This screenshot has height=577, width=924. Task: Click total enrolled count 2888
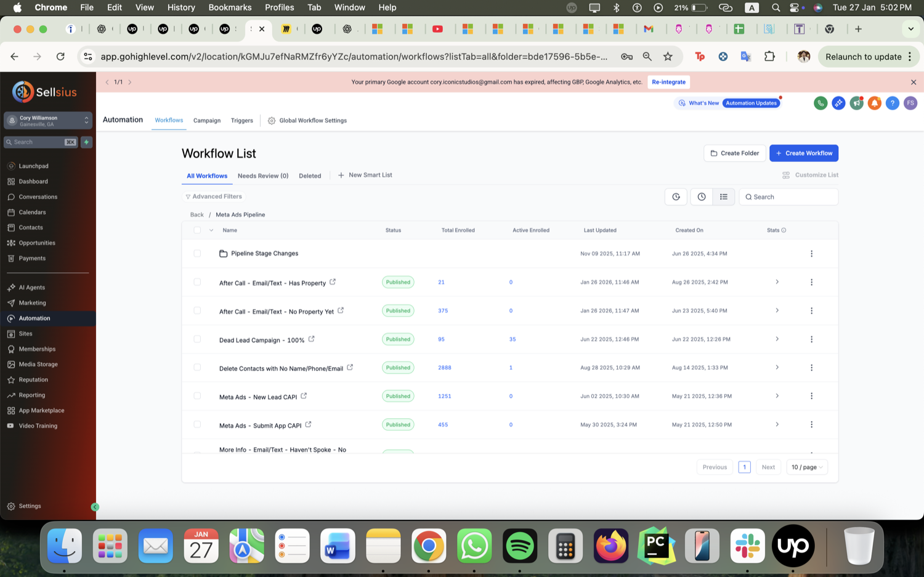(x=444, y=368)
